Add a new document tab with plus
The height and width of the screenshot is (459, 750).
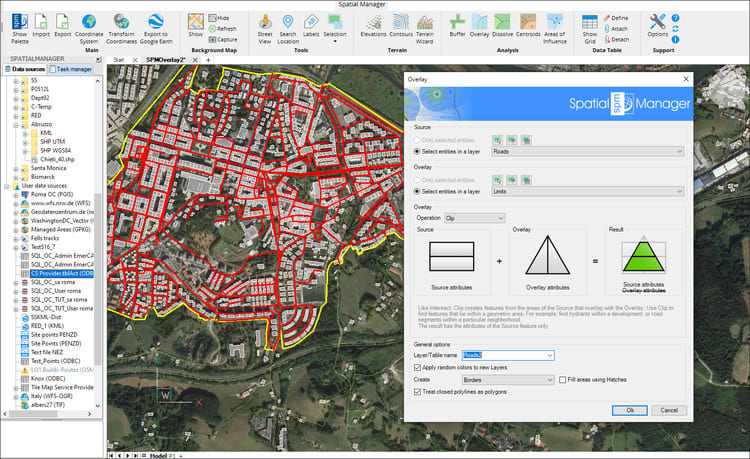click(x=208, y=60)
